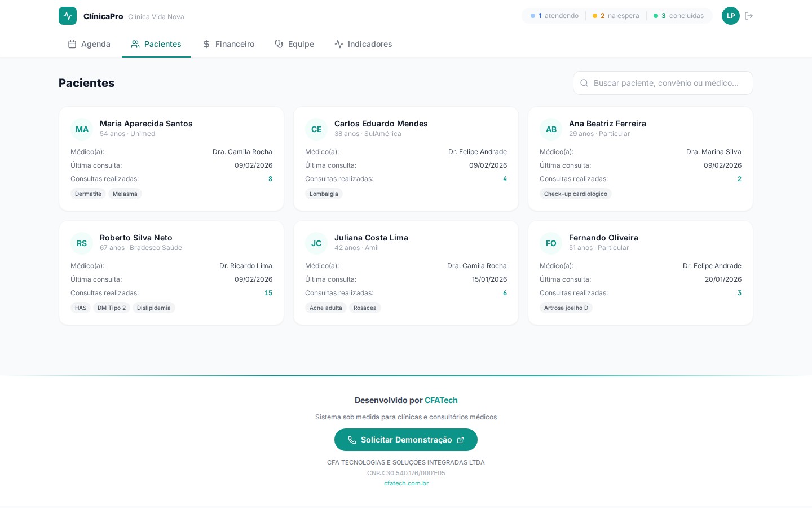
Task: Click the CFATech link in the footer
Action: pos(441,400)
